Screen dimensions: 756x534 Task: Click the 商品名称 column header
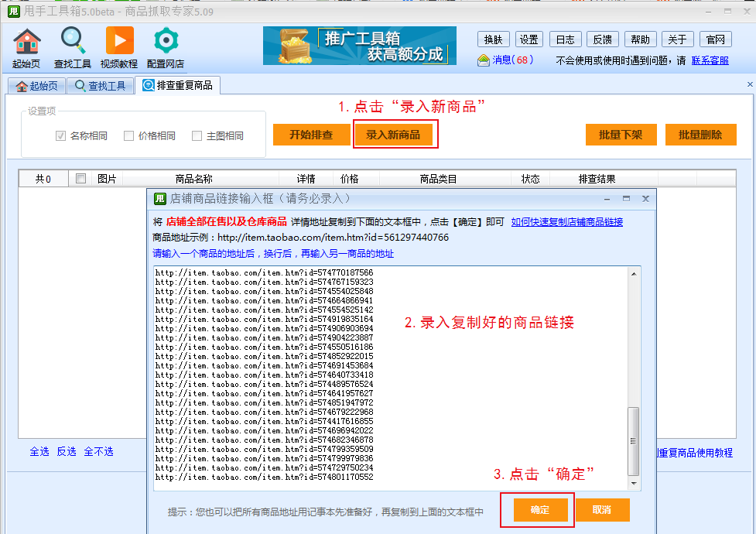click(193, 179)
